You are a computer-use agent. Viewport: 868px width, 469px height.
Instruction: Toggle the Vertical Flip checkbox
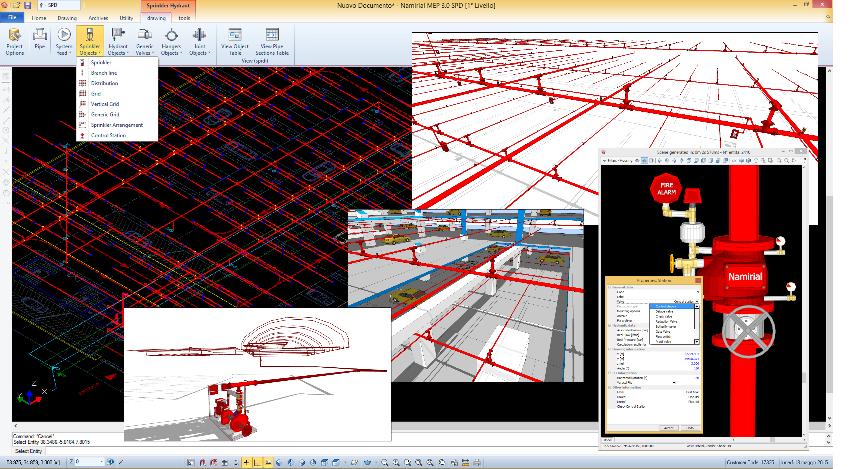click(674, 383)
